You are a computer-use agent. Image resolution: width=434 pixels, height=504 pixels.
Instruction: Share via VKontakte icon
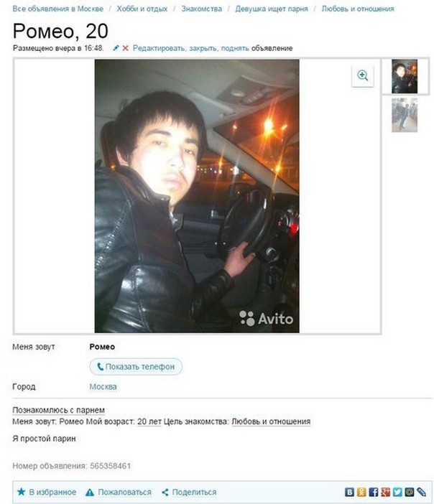[x=349, y=492]
